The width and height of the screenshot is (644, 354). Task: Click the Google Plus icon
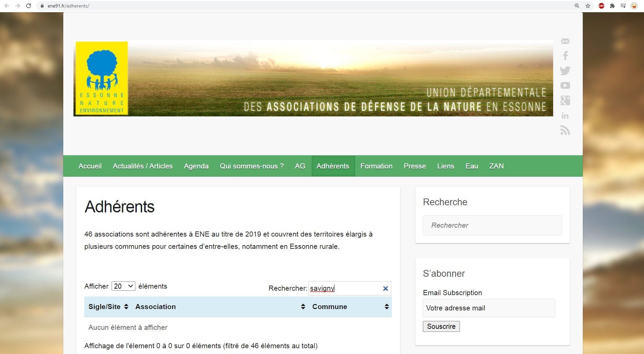tap(565, 100)
